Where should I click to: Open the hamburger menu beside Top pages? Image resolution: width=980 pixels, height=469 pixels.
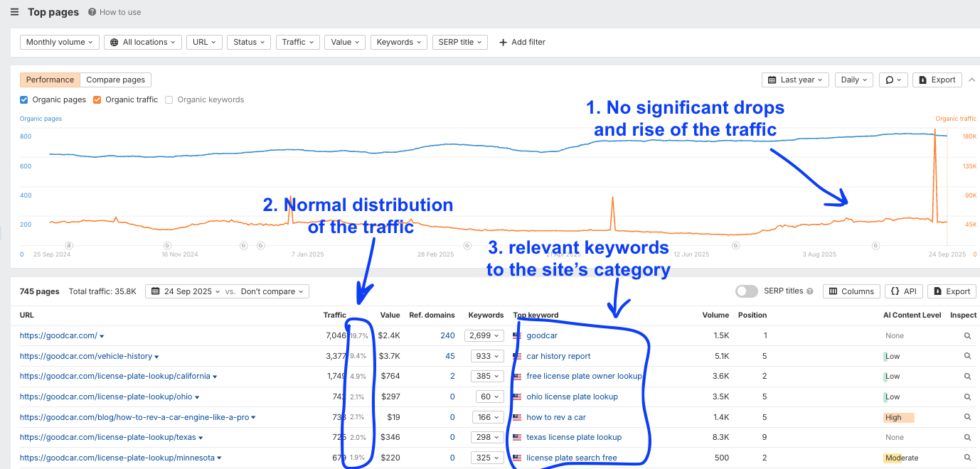click(x=14, y=12)
